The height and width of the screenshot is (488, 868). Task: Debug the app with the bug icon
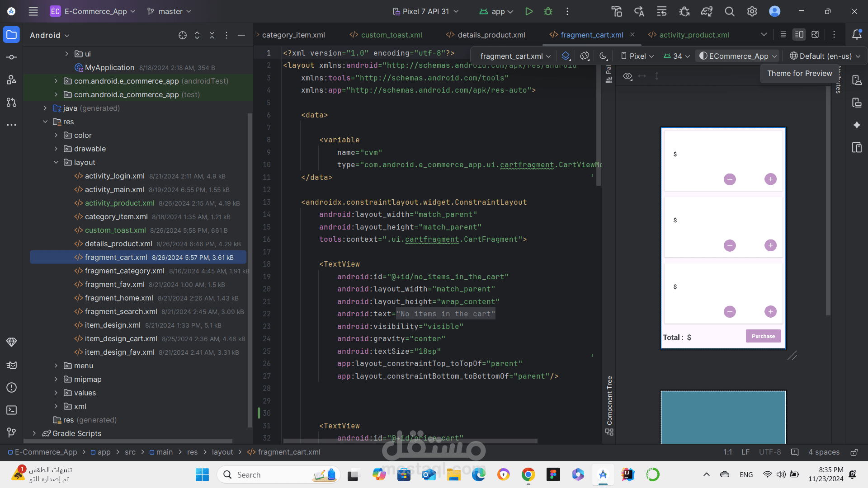tap(548, 11)
